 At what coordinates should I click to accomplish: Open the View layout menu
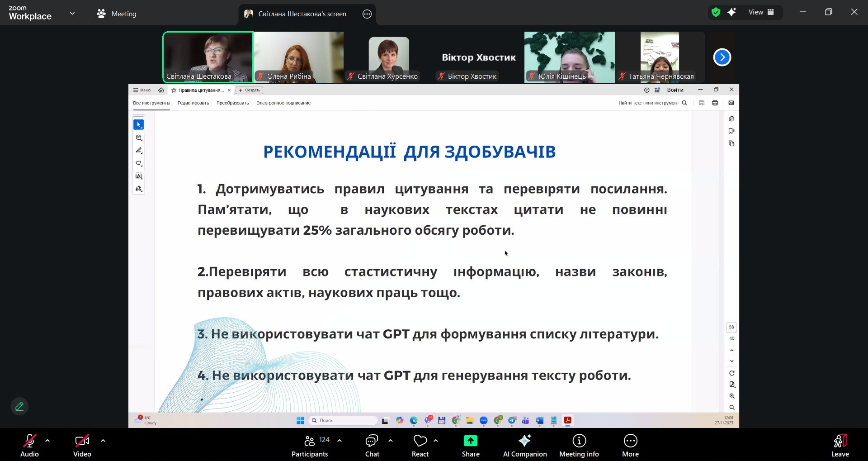click(761, 12)
